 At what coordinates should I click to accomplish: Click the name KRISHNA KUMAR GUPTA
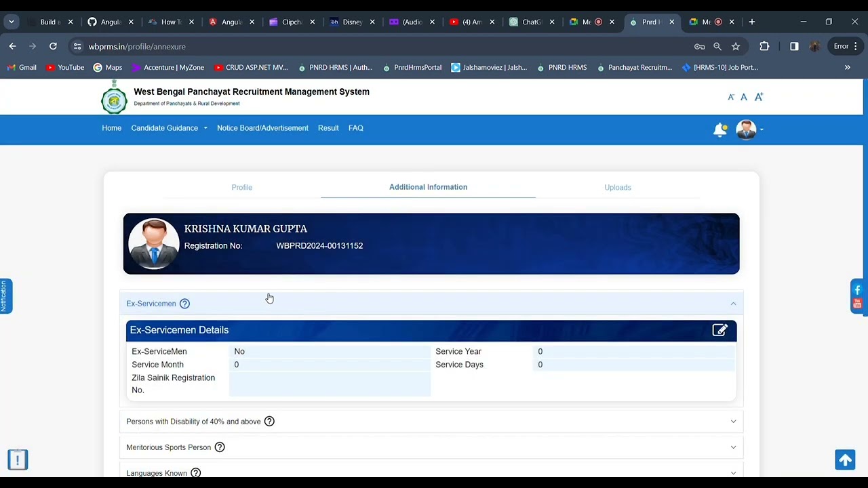245,229
